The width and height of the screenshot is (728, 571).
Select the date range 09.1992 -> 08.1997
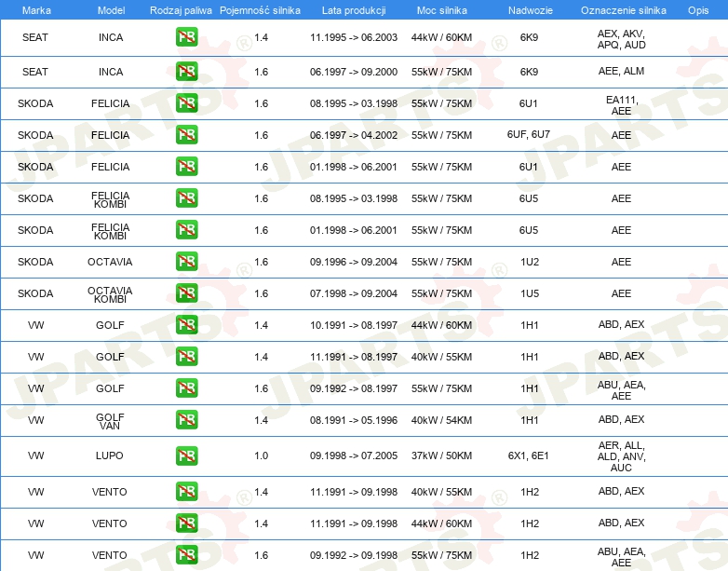(x=354, y=388)
